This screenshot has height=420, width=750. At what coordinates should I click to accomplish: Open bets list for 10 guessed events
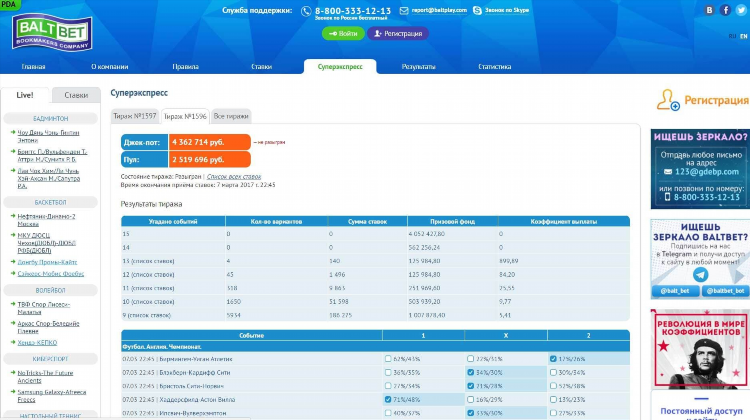click(x=152, y=302)
